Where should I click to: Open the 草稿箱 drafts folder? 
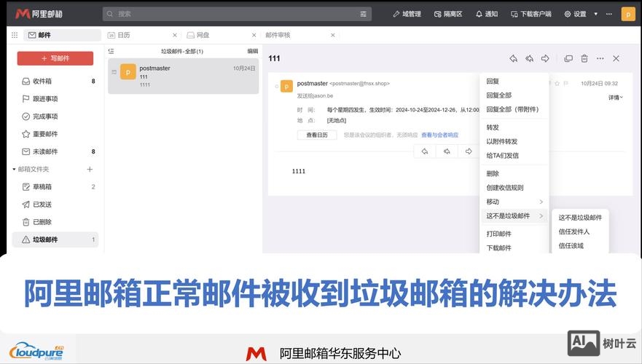[x=57, y=186]
